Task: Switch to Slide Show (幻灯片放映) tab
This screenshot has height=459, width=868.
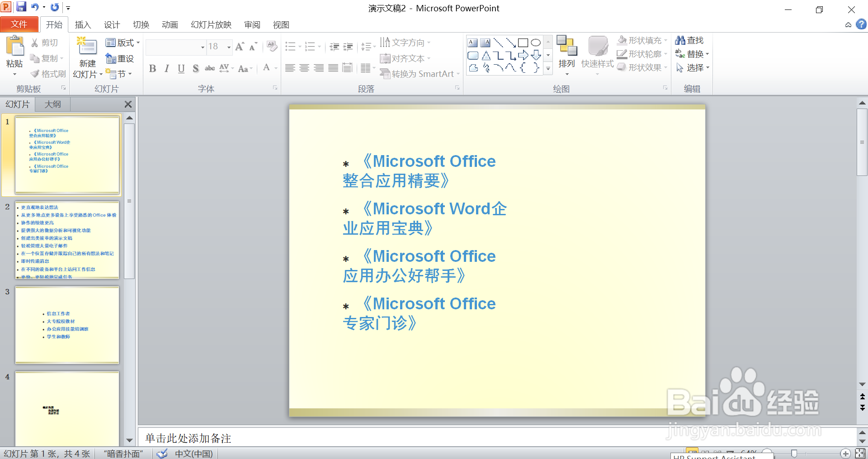Action: [x=211, y=25]
